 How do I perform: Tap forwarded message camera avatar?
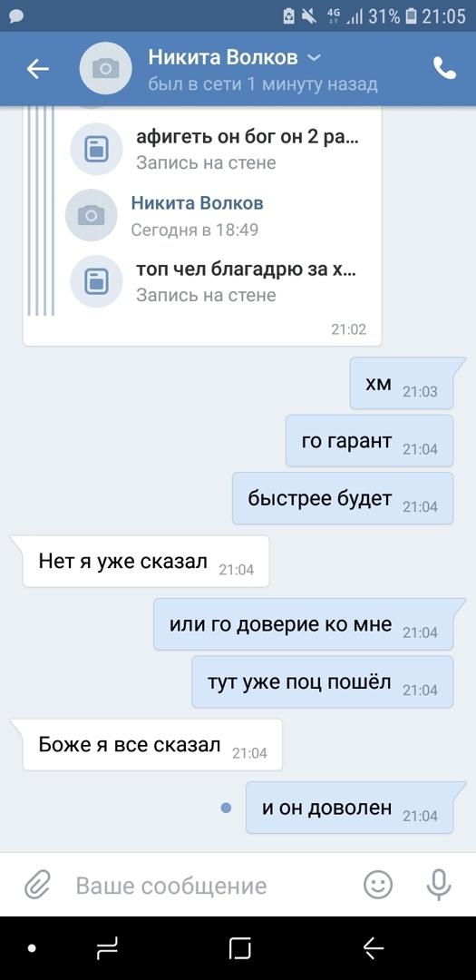pos(92,215)
